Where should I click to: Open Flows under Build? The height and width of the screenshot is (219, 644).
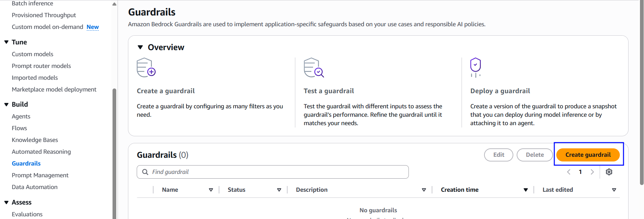19,128
